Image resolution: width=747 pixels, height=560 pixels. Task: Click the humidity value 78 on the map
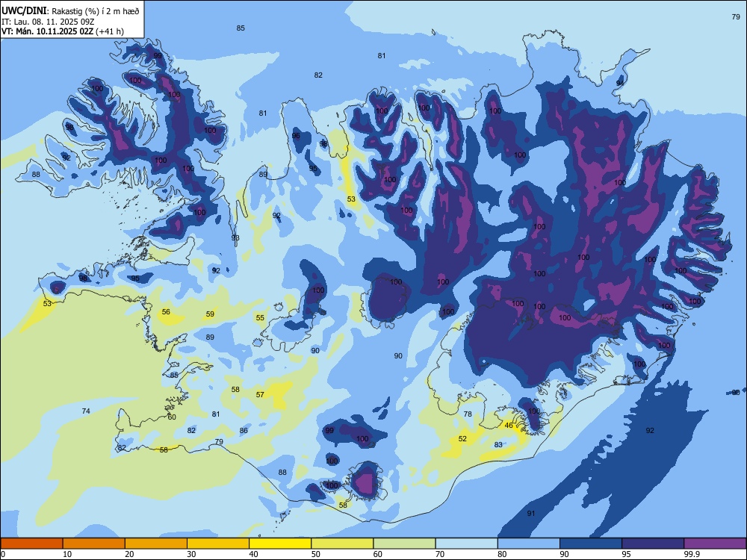pyautogui.click(x=468, y=414)
